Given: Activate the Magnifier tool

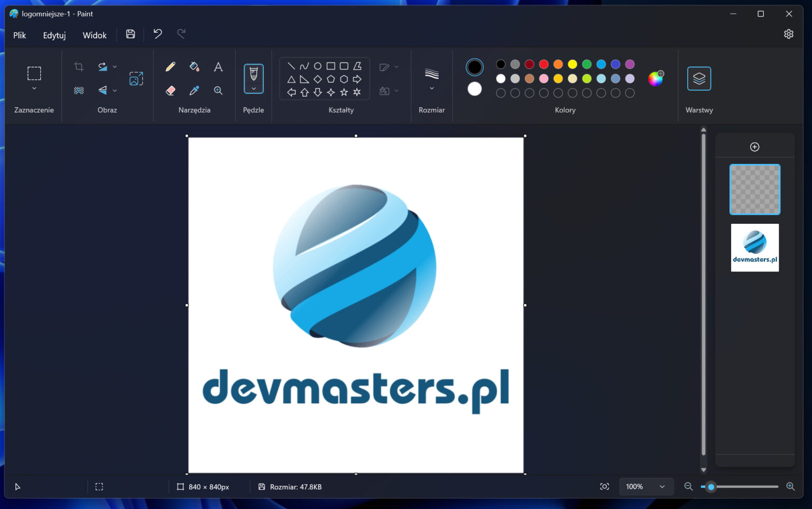Looking at the screenshot, I should click(218, 90).
